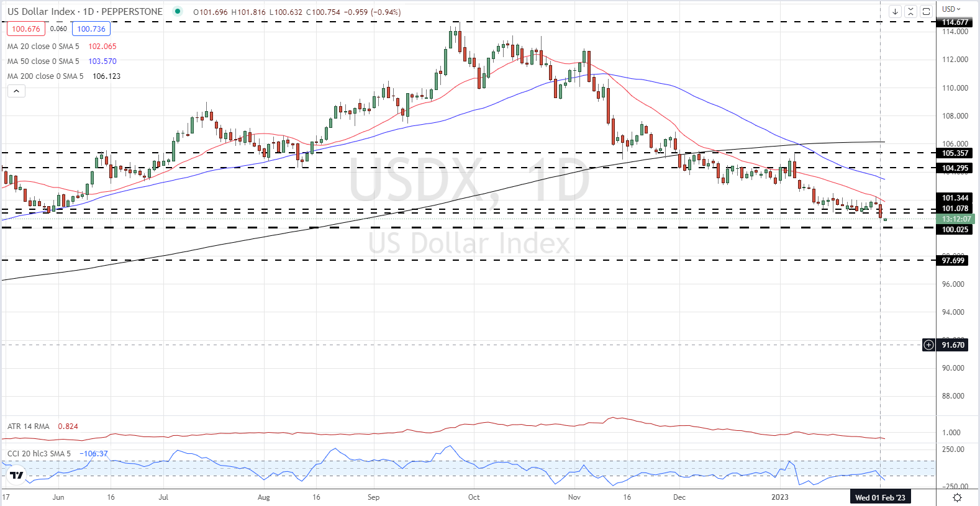Click the 94.000 price scale value

pos(953,312)
